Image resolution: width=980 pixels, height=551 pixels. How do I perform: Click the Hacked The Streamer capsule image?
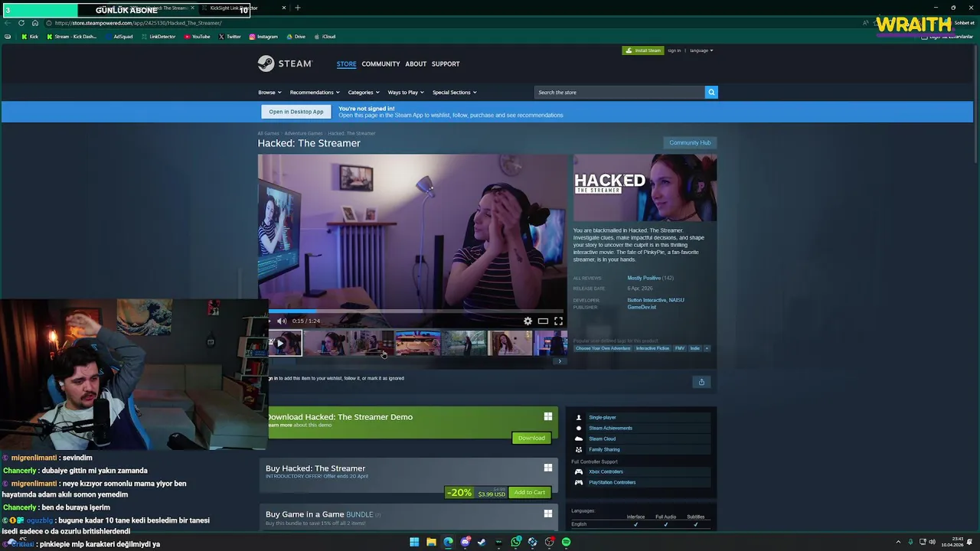pos(645,187)
